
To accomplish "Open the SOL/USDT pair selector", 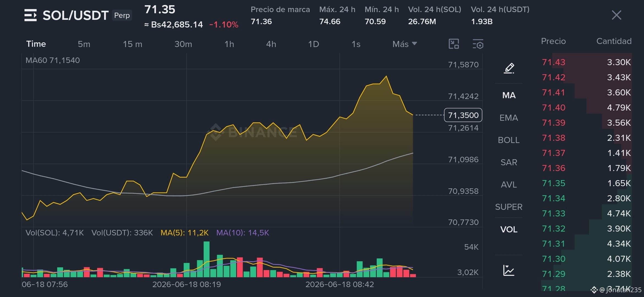I will [x=75, y=15].
